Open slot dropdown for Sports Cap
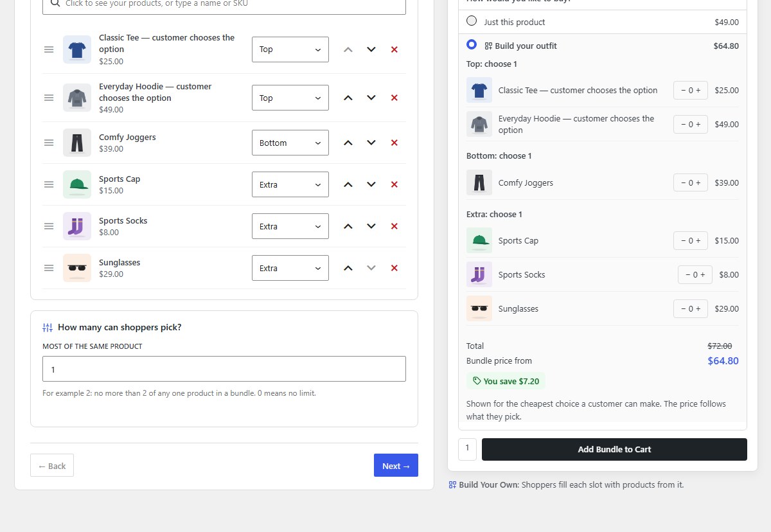Image resolution: width=771 pixels, height=532 pixels. [290, 184]
